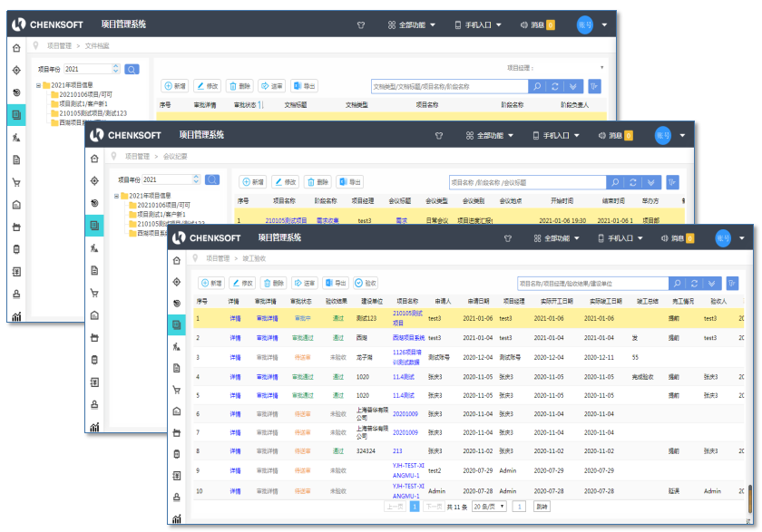Image resolution: width=762 pixels, height=532 pixels.
Task: Open 210105测试项目 link in 竣工验收 row 1
Action: [x=407, y=318]
